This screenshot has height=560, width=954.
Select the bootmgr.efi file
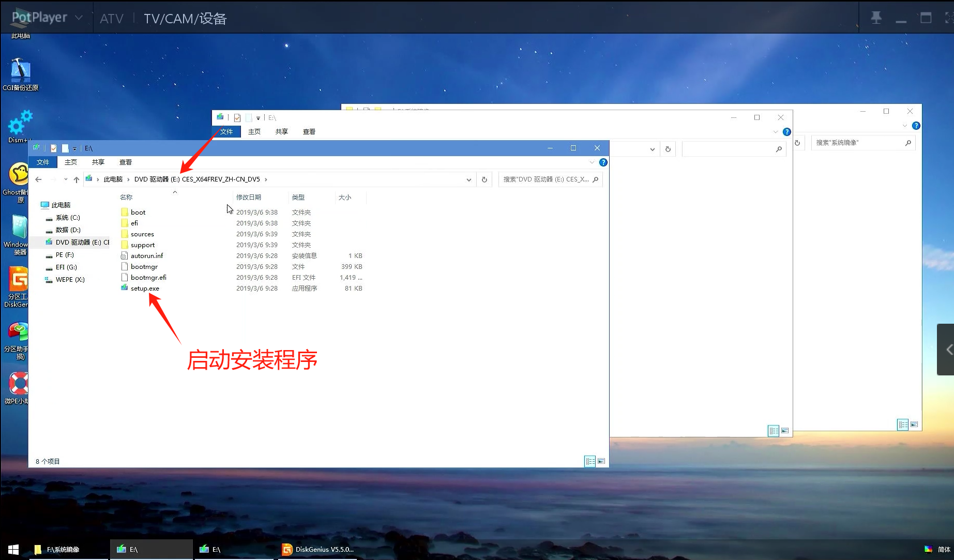[148, 278]
